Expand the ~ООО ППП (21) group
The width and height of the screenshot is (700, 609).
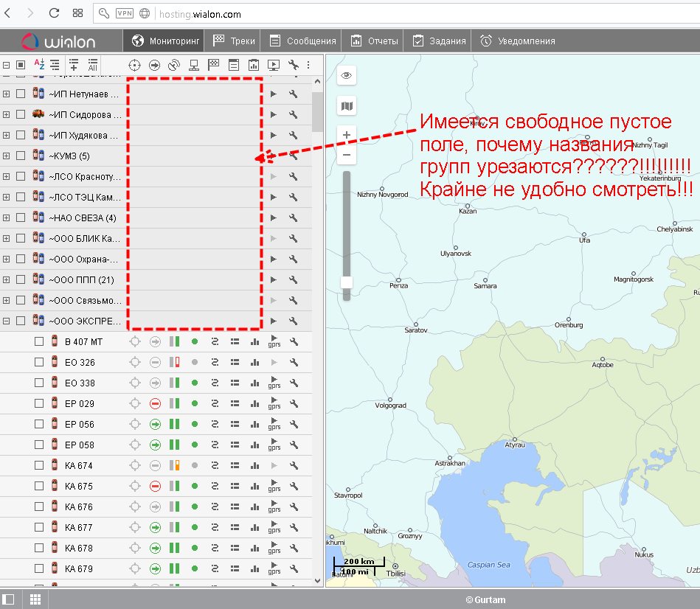[x=6, y=280]
